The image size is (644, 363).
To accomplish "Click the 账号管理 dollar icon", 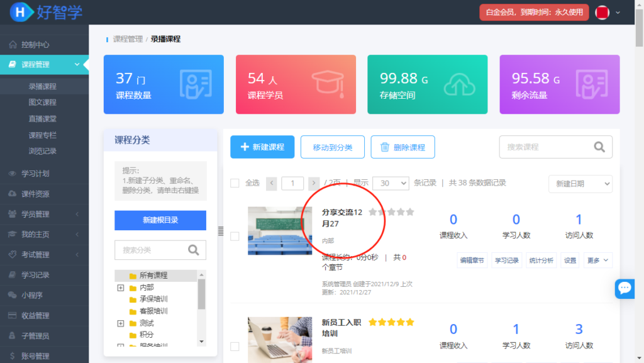I will [13, 355].
